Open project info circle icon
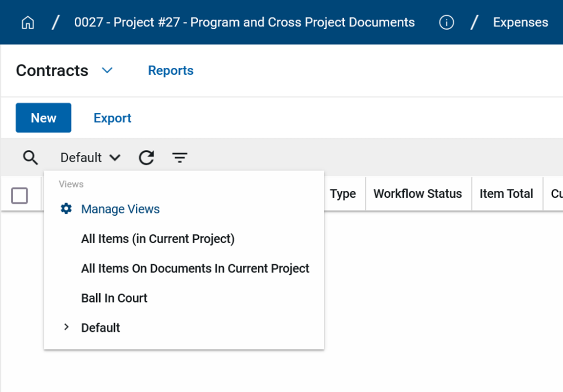The image size is (563, 392). click(x=446, y=22)
